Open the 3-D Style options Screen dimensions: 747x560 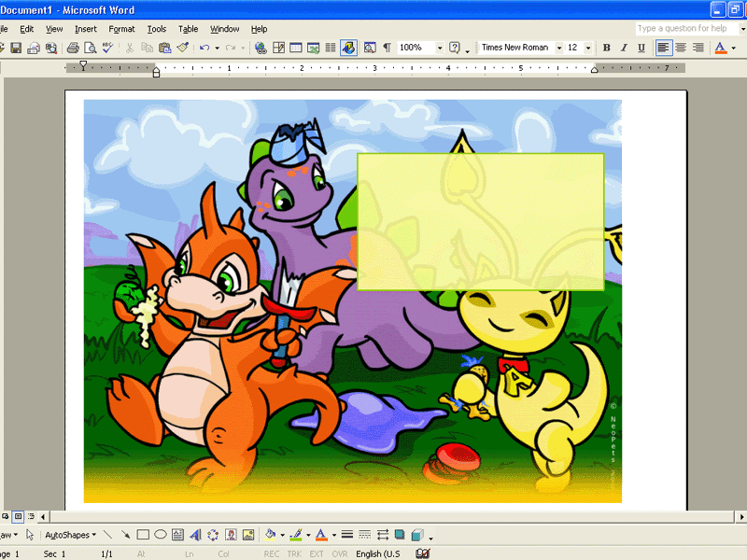pyautogui.click(x=416, y=535)
